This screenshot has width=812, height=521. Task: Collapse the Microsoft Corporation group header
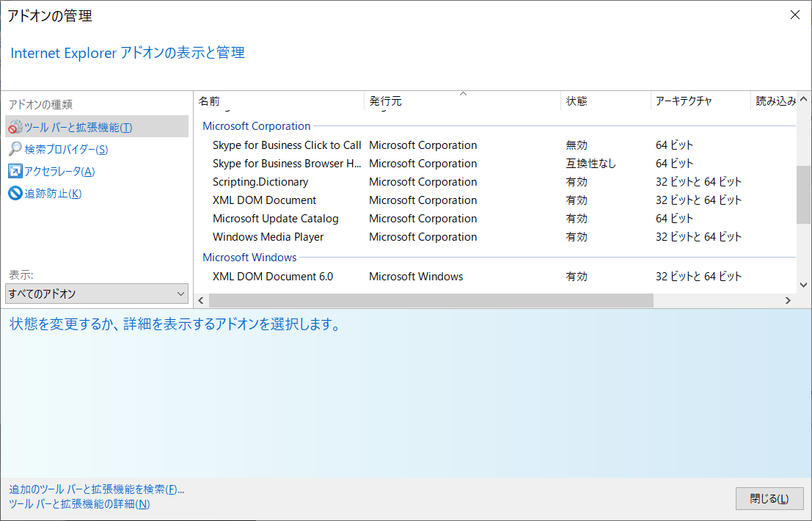pyautogui.click(x=256, y=126)
